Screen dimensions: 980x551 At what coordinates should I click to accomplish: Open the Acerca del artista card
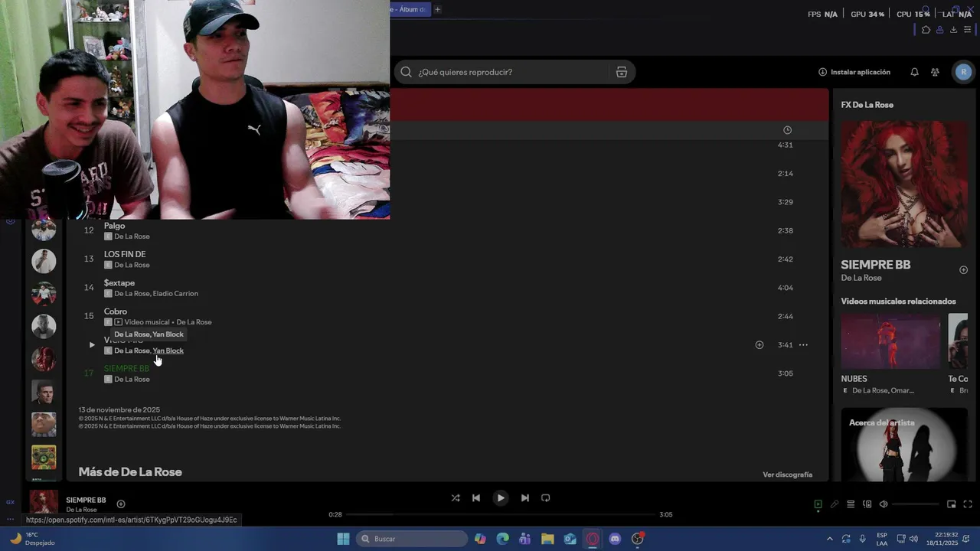(x=904, y=444)
